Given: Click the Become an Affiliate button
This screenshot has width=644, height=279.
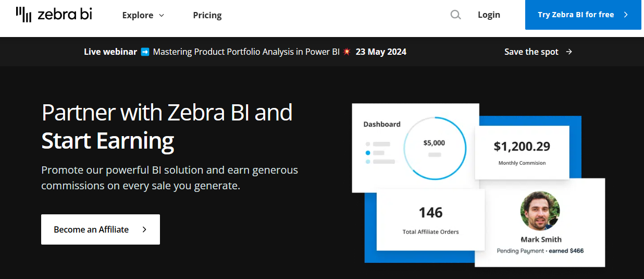Looking at the screenshot, I should (x=101, y=229).
